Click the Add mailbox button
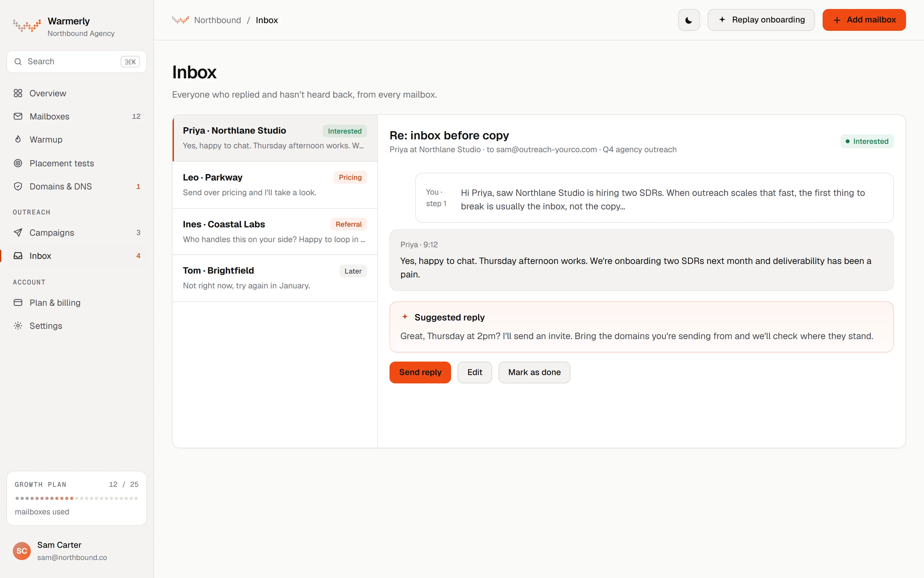Screen dimensions: 924x578 click(x=864, y=20)
